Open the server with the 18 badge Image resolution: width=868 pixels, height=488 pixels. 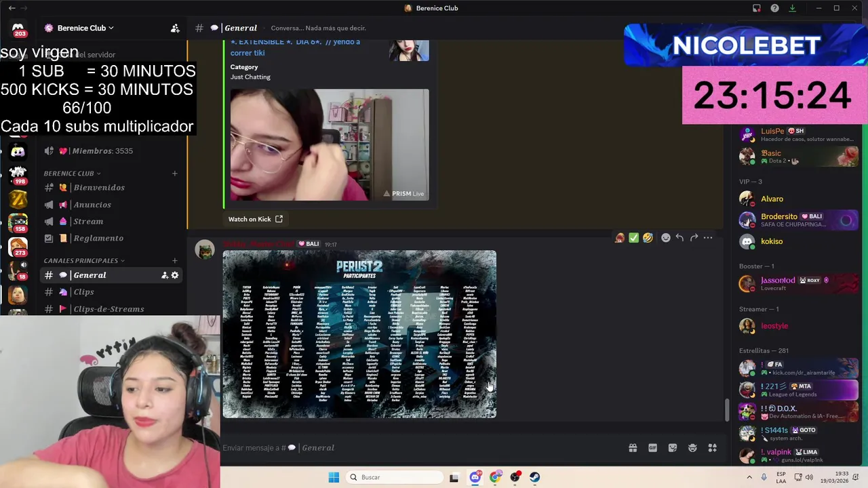point(18,272)
